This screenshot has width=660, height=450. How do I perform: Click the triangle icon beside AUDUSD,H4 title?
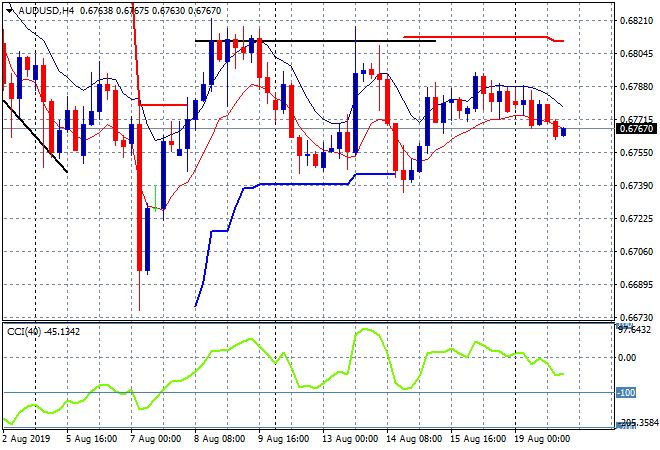[x=9, y=11]
